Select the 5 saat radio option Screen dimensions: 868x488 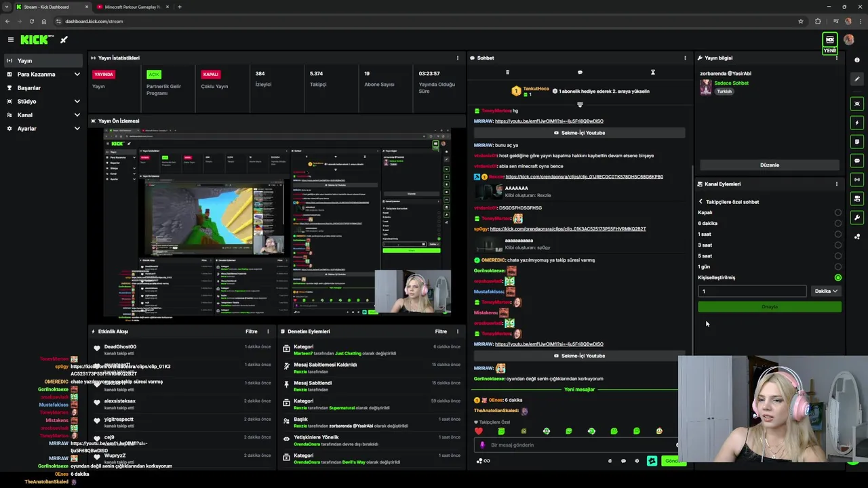coord(838,256)
